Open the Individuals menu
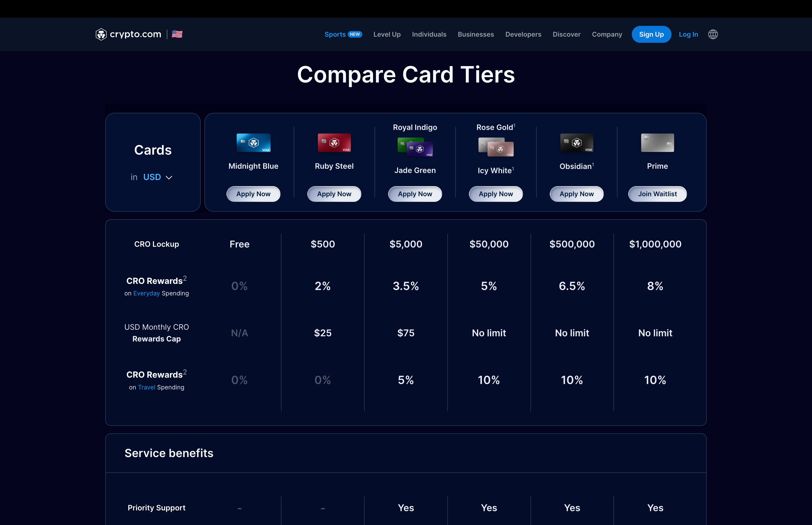This screenshot has height=525, width=812. coord(429,35)
